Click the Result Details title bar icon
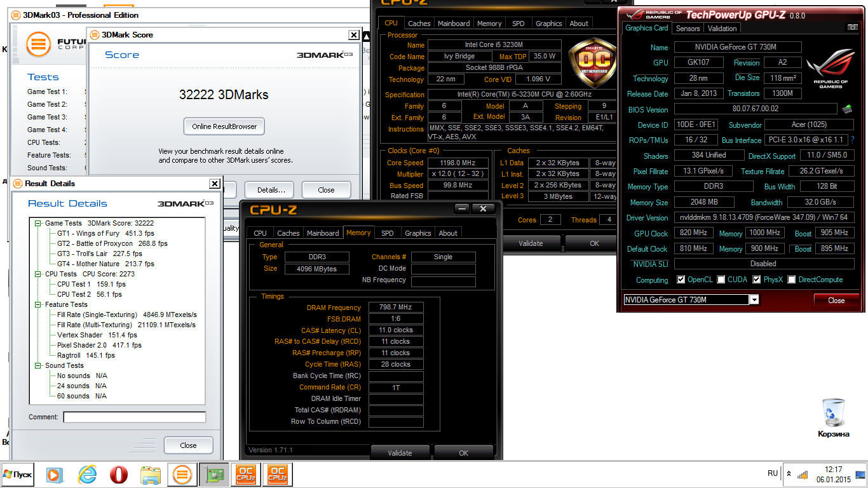The width and height of the screenshot is (868, 488). pyautogui.click(x=18, y=184)
